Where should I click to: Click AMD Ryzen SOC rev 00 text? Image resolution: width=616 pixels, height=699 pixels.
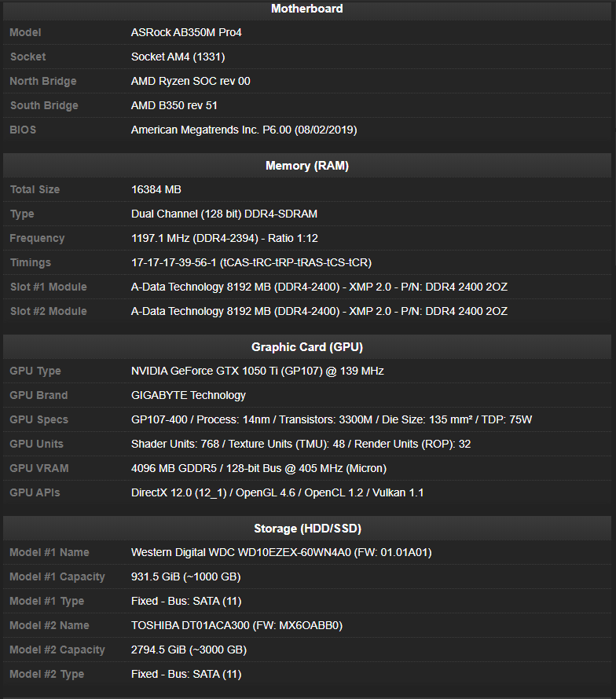point(190,81)
